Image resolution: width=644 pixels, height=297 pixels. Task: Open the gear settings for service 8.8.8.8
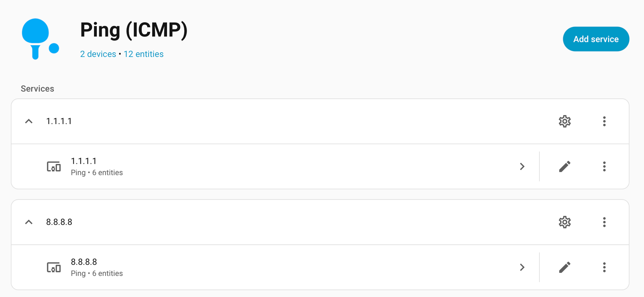point(564,222)
